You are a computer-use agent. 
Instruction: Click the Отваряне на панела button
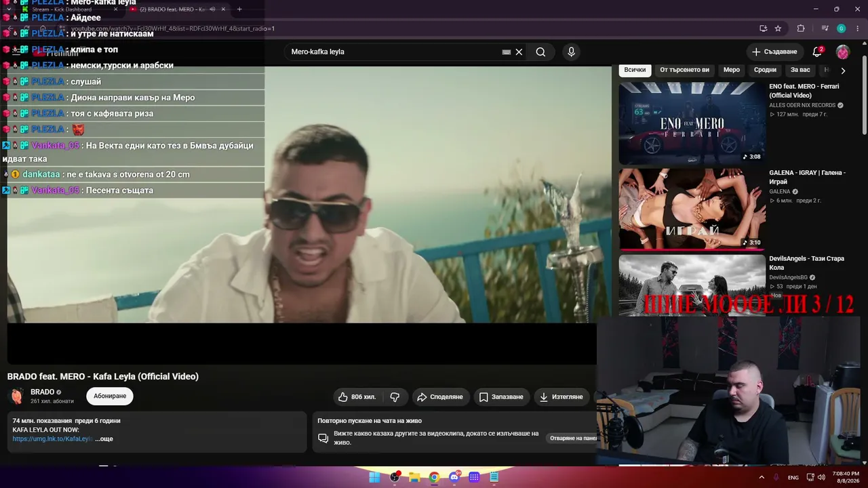[x=572, y=439]
